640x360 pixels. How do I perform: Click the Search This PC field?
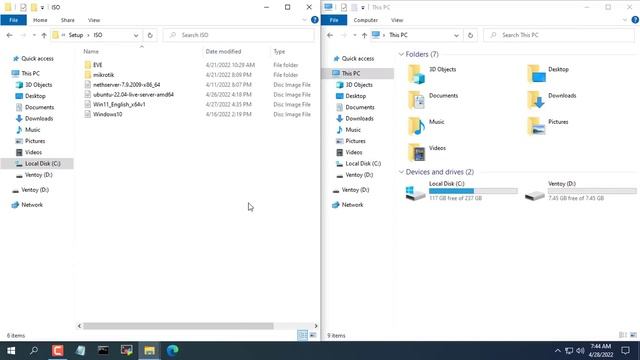click(x=559, y=35)
